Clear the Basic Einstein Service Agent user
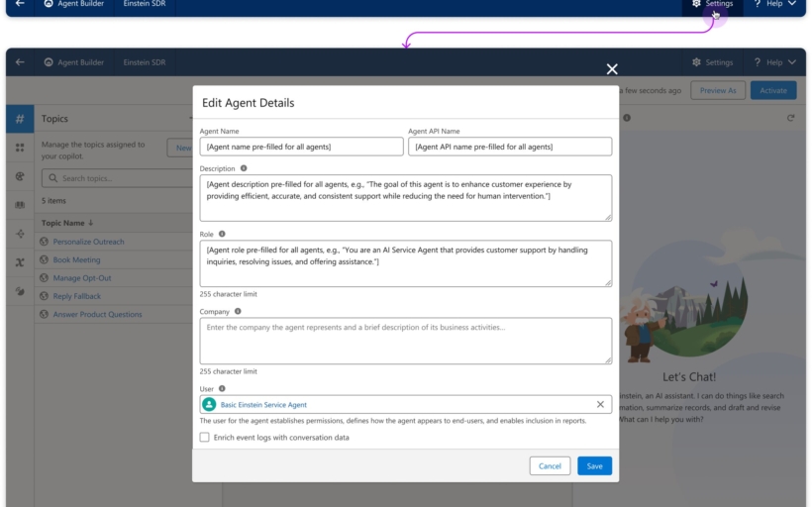The height and width of the screenshot is (507, 812). coord(600,404)
